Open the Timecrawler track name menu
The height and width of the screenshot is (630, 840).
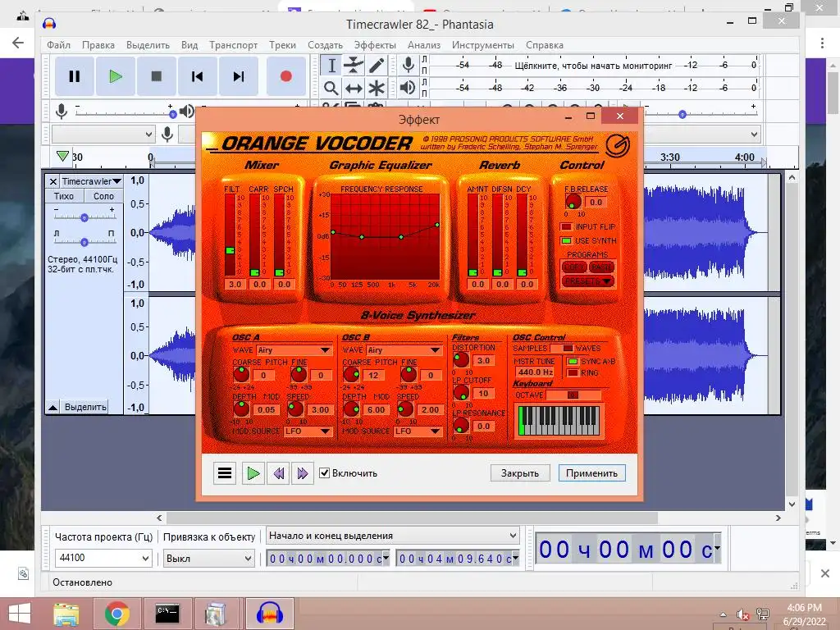click(x=91, y=181)
